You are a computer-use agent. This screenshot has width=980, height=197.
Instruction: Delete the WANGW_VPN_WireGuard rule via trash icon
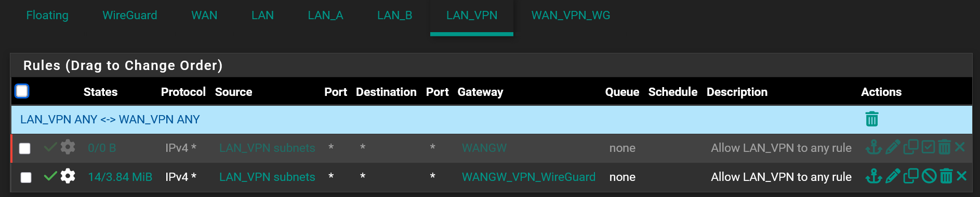(x=946, y=176)
